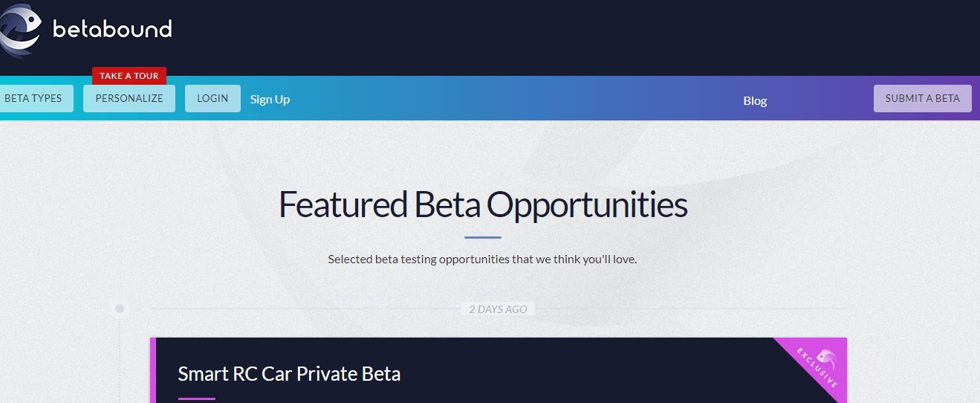Click the Featured Beta Opportunities heading

(483, 204)
